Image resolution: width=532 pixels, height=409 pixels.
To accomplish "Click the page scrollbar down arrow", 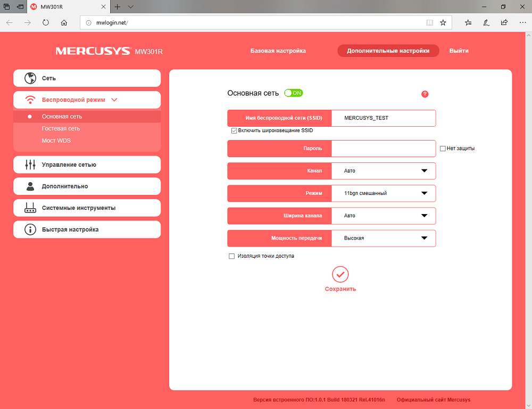I will coord(529,405).
